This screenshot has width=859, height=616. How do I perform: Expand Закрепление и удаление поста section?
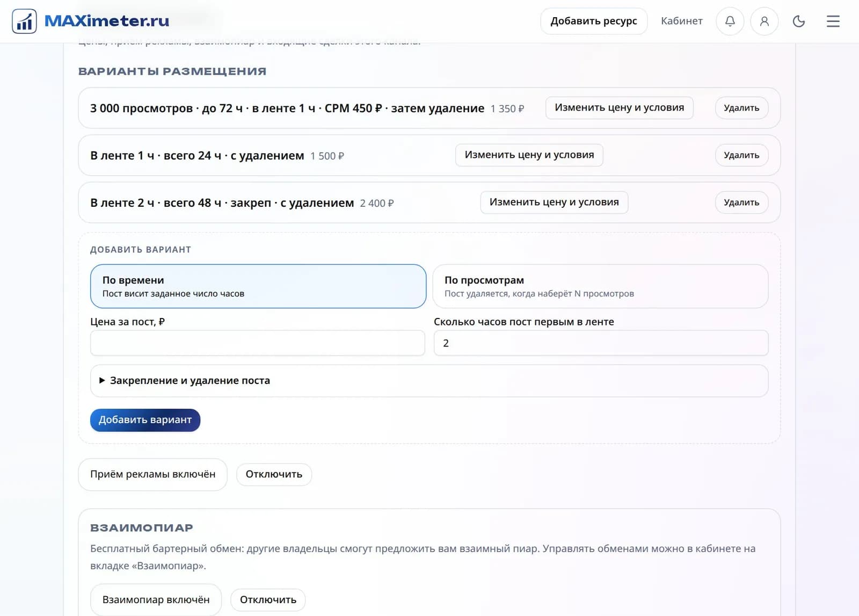[429, 381]
